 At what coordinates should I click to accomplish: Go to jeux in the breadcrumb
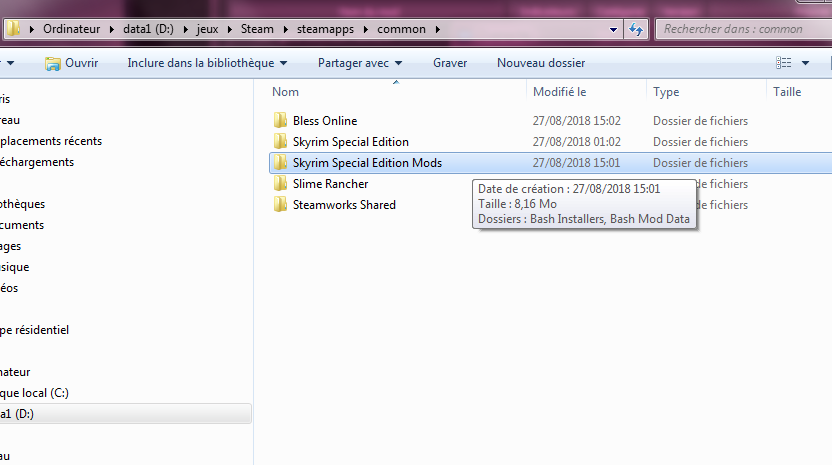point(207,29)
